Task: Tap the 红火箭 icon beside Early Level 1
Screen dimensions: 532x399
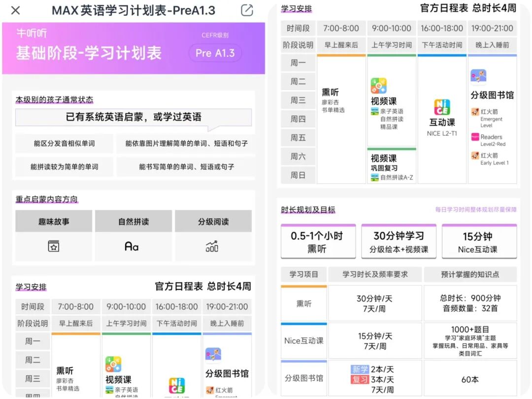Action: [x=475, y=156]
